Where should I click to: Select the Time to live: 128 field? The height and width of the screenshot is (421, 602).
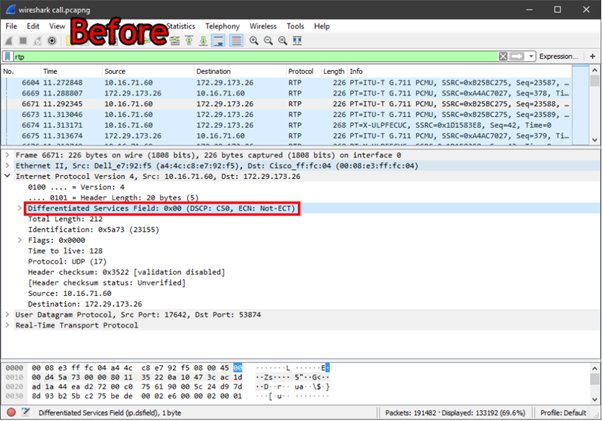tap(65, 251)
